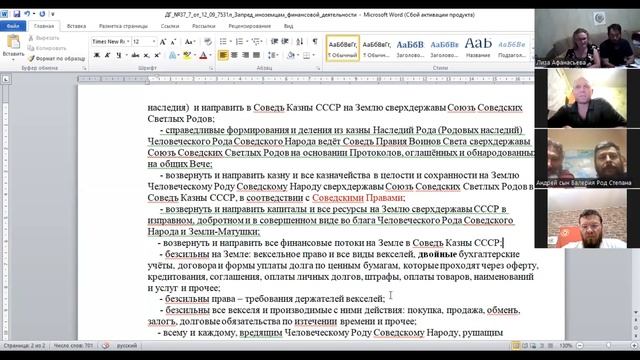Open the Рассылки ribbon tab
This screenshot has height=360, width=640.
pos(204,26)
